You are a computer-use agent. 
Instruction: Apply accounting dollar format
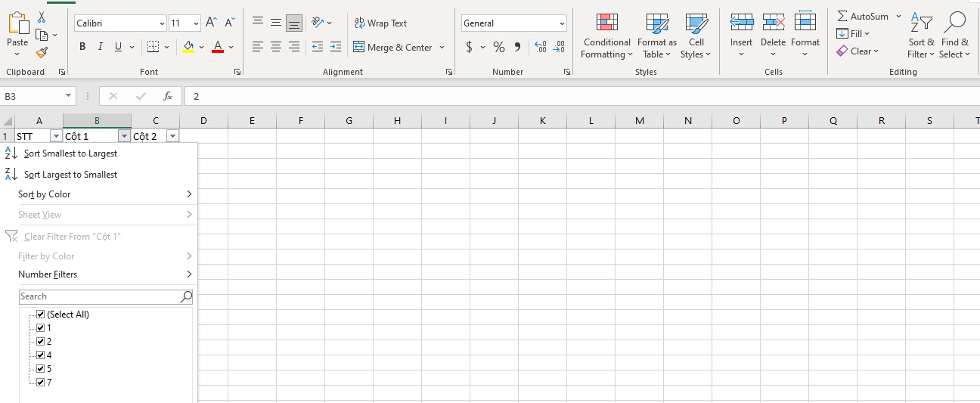(469, 47)
